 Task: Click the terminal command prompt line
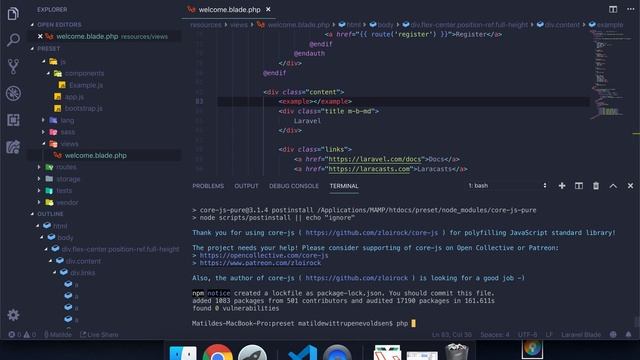[304, 323]
